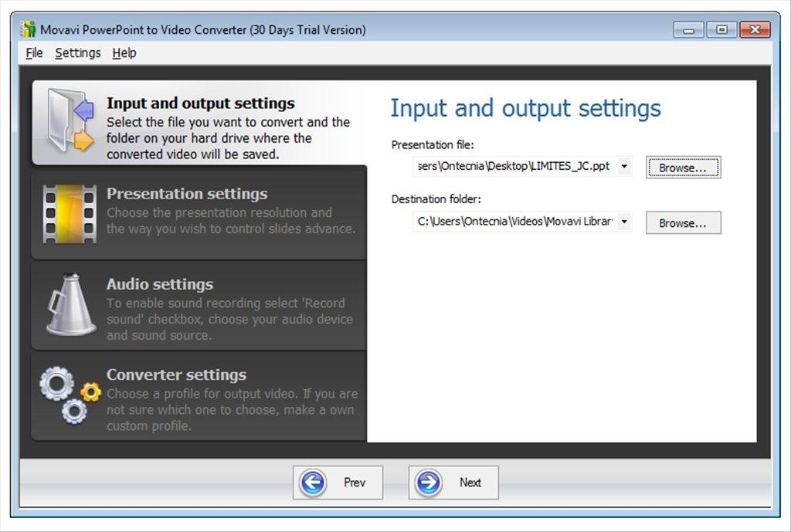The height and width of the screenshot is (532, 791).
Task: Open the Presentation file dropdown arrow
Action: tap(624, 166)
